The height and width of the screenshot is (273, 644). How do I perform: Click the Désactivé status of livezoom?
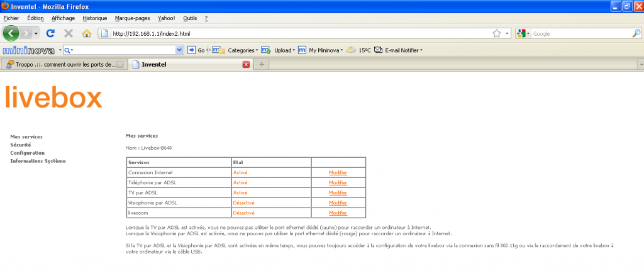tap(244, 213)
